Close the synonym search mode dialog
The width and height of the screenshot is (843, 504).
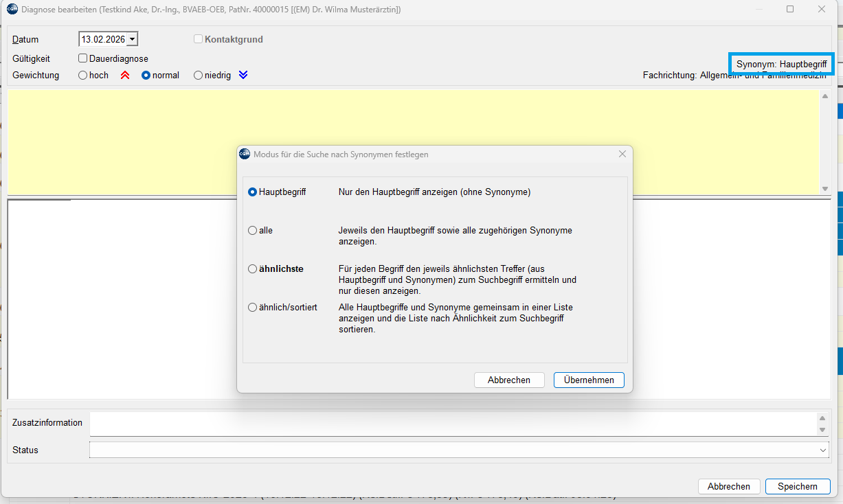coord(622,154)
